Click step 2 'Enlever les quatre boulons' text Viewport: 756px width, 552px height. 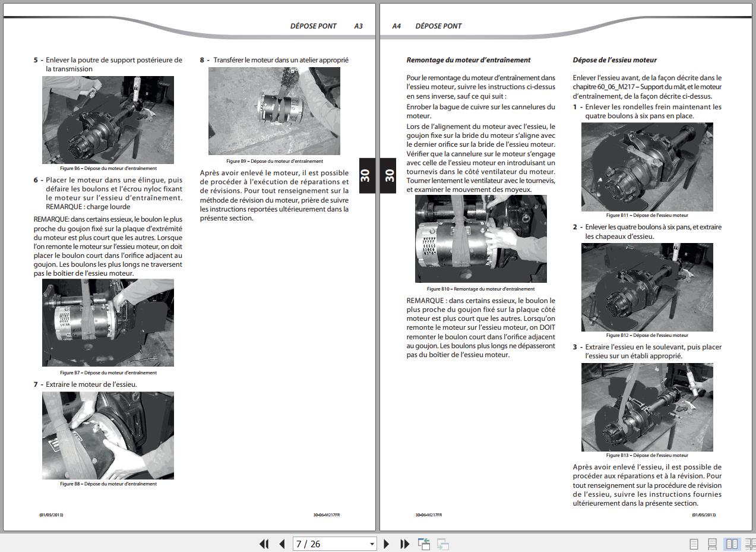click(x=647, y=232)
